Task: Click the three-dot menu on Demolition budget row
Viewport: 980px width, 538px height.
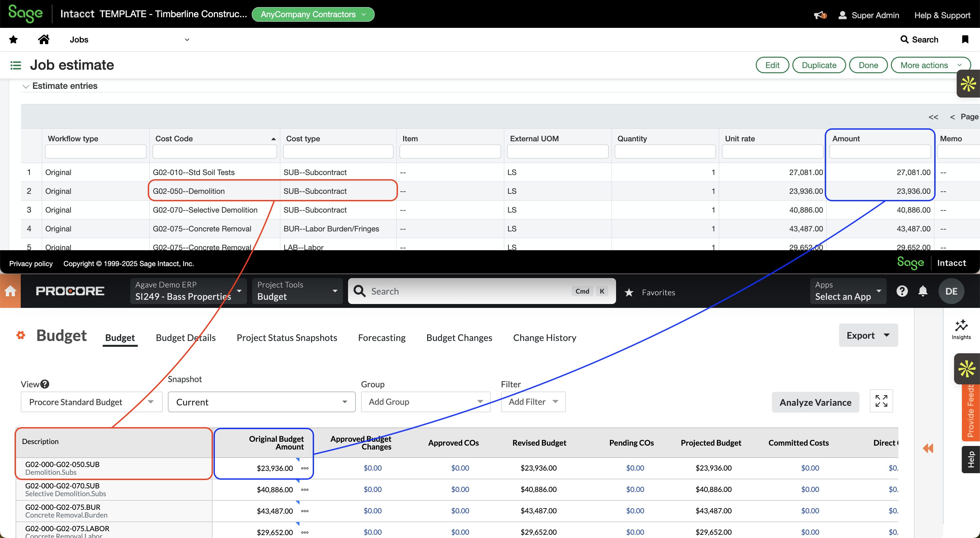Action: (x=304, y=468)
